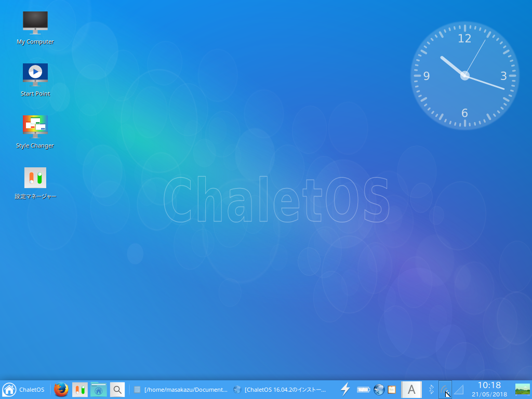Image resolution: width=532 pixels, height=399 pixels.
Task: Launch the Start Point desktop shortcut
Action: [x=35, y=80]
